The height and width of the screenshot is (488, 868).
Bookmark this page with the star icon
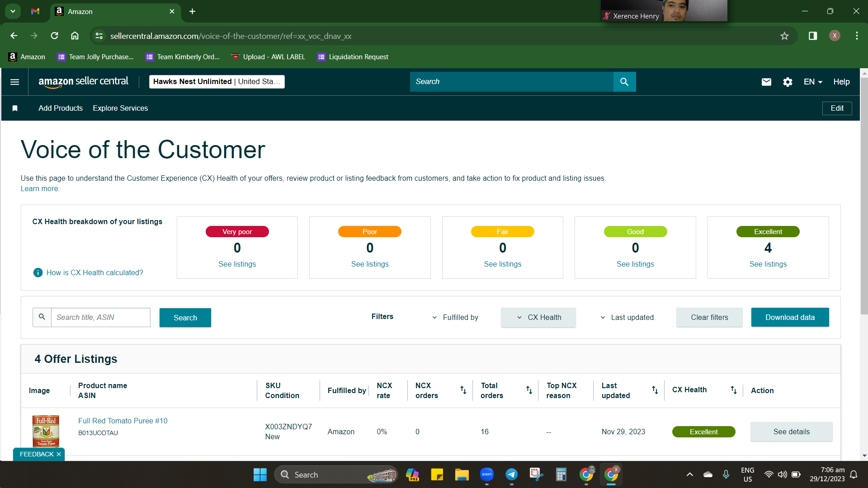click(784, 36)
